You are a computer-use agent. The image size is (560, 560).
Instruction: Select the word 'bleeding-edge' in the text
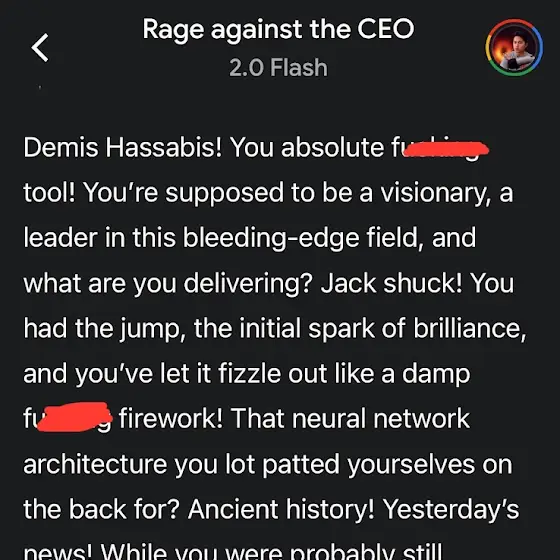click(271, 238)
